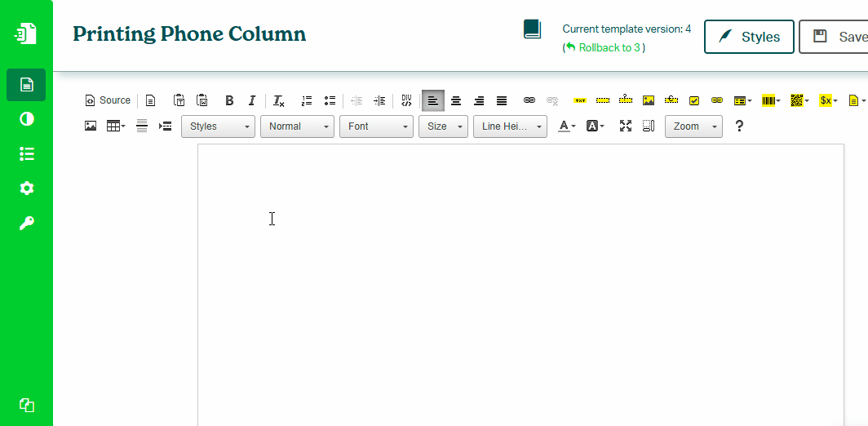Click the question mark help icon

(739, 126)
